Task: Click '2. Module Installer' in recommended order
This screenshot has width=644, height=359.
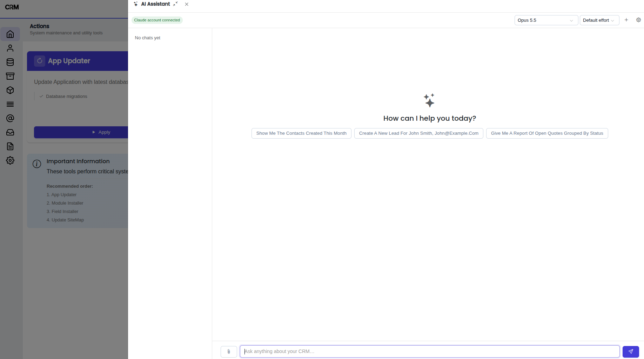Action: [x=65, y=203]
